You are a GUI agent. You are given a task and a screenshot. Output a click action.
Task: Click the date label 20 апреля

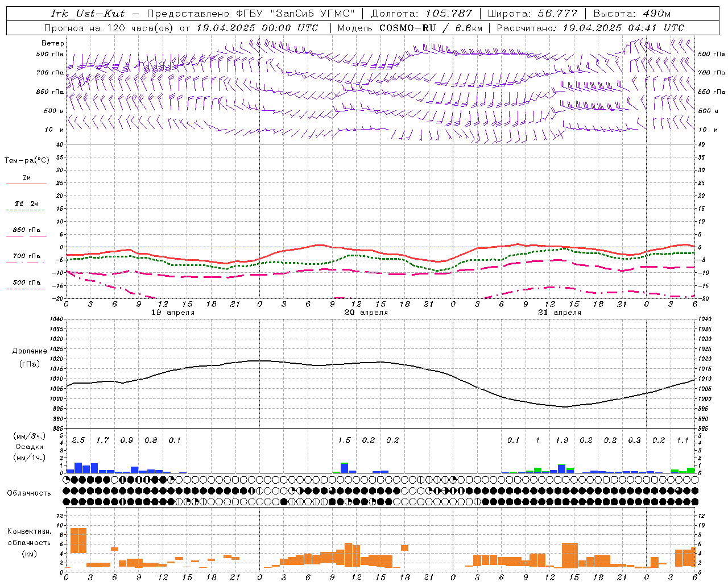pos(366,313)
